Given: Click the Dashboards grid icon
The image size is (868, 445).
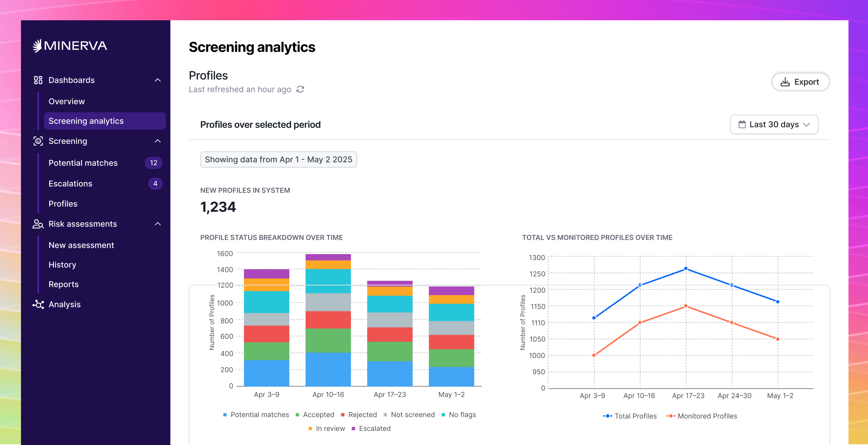Looking at the screenshot, I should pyautogui.click(x=38, y=80).
